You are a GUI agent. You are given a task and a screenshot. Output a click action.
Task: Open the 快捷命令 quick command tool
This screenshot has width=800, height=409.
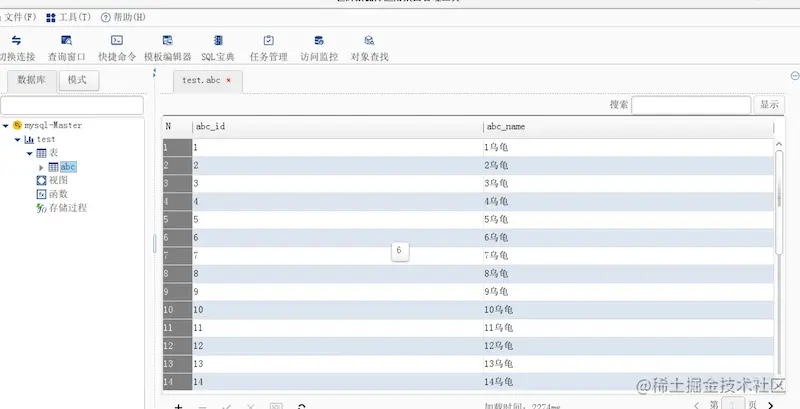click(117, 41)
